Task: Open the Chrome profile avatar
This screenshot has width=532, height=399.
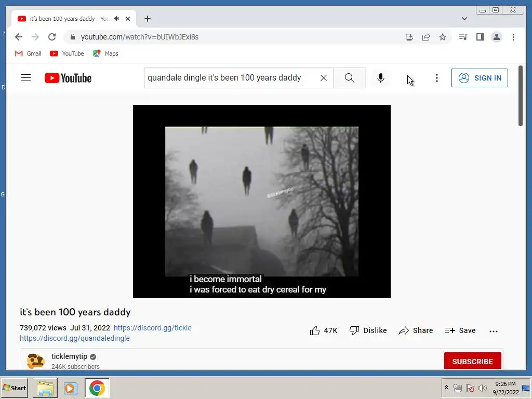Action: tap(496, 37)
